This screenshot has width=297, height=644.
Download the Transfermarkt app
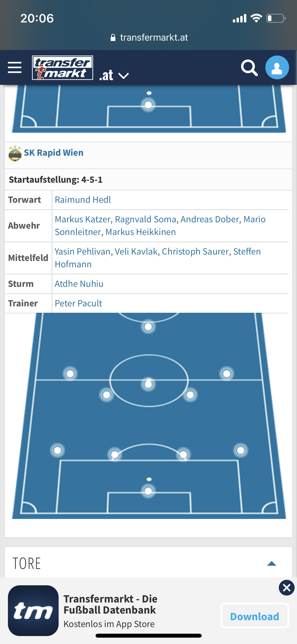pyautogui.click(x=255, y=616)
